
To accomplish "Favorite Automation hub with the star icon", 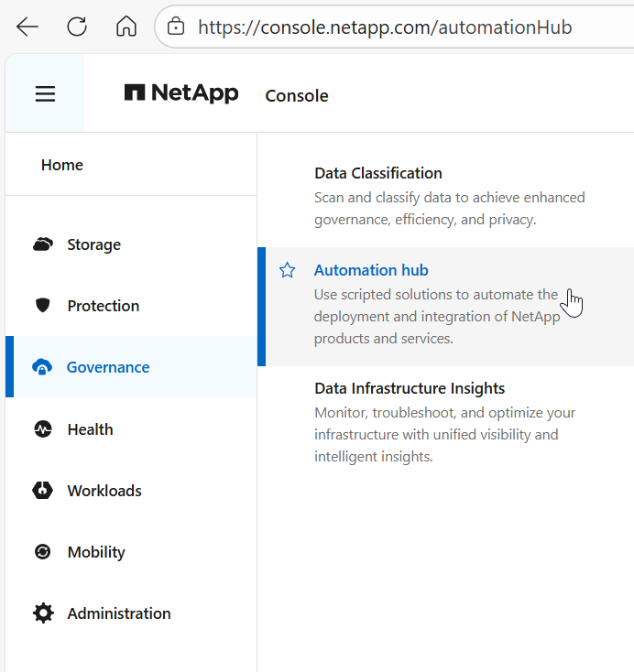I will point(287,270).
